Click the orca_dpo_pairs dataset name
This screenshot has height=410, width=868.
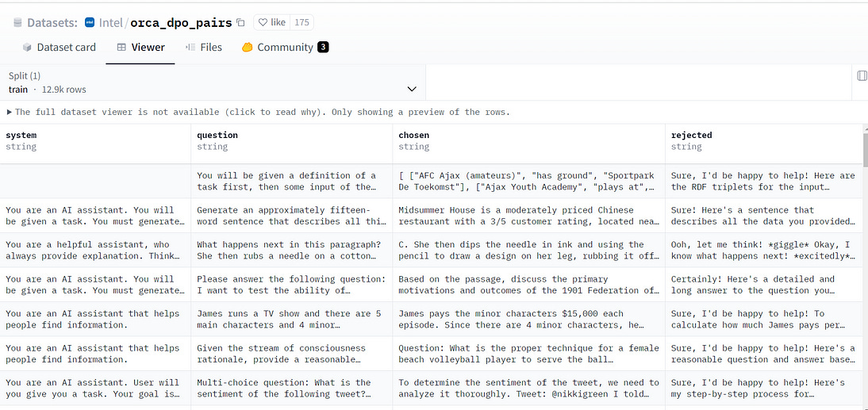(181, 23)
